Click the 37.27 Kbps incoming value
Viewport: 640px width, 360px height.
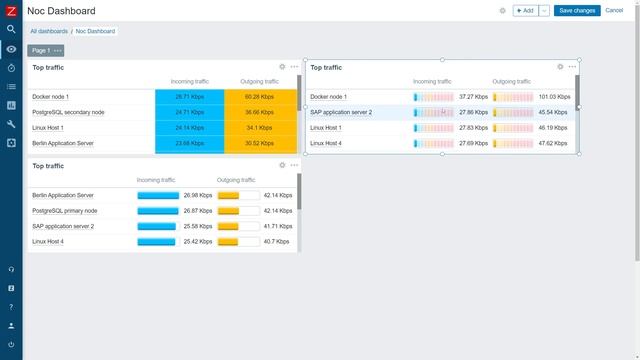pyautogui.click(x=473, y=97)
